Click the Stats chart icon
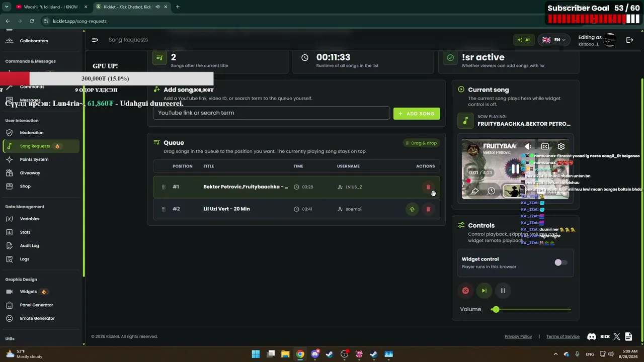Viewport: 644px width, 362px height. click(9, 232)
